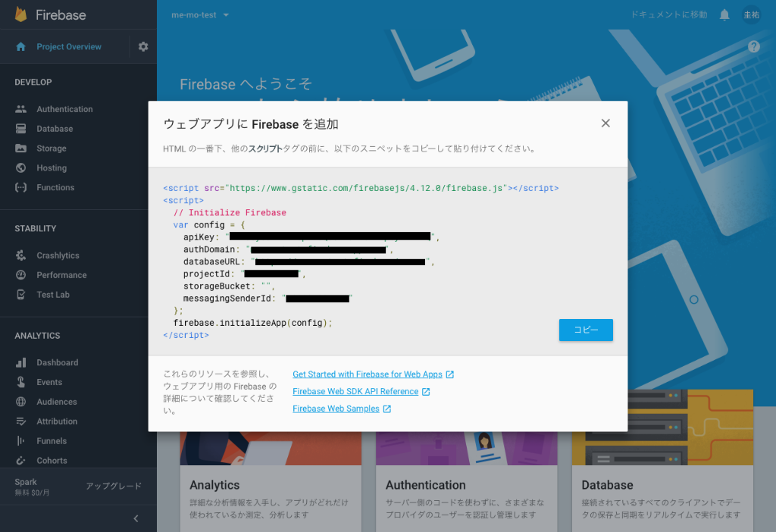This screenshot has width=776, height=532.
Task: Click the Funnels icon in sidebar
Action: pyautogui.click(x=20, y=441)
